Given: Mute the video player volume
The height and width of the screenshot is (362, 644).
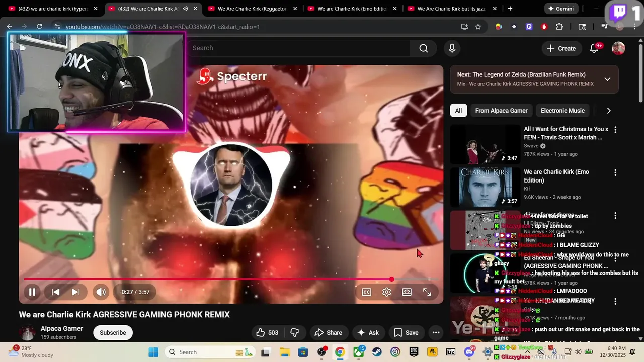Looking at the screenshot, I should (101, 292).
